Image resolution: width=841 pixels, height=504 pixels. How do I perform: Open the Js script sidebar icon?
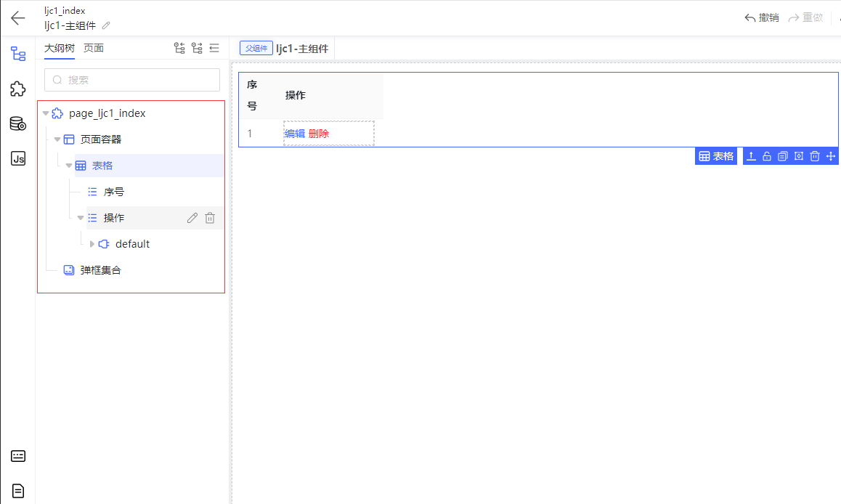click(17, 159)
